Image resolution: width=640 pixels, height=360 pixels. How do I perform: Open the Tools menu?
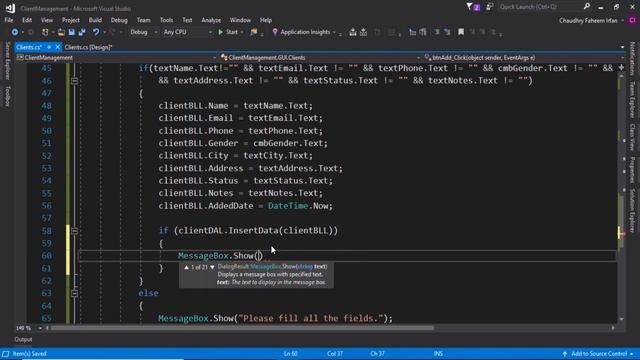point(166,20)
